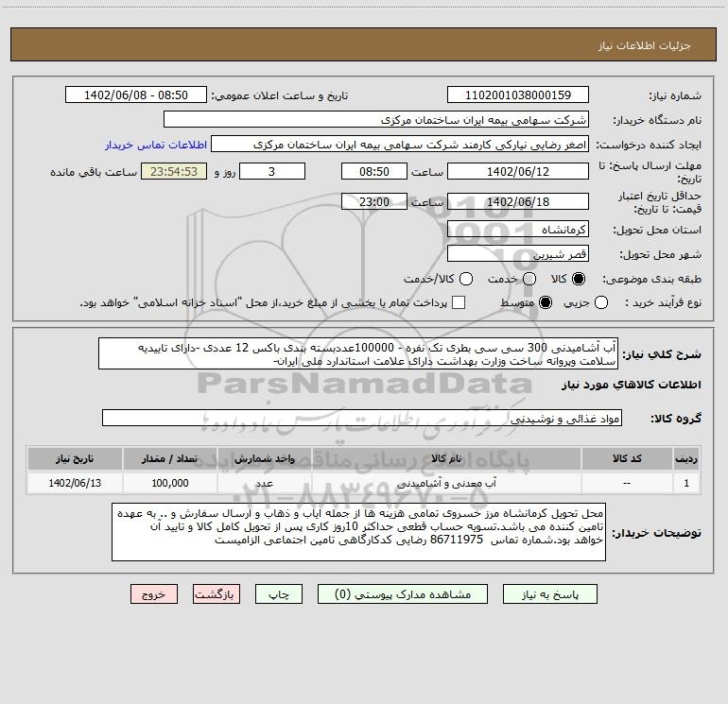Click the واحد شمارش column header
The width and height of the screenshot is (728, 704).
click(264, 458)
